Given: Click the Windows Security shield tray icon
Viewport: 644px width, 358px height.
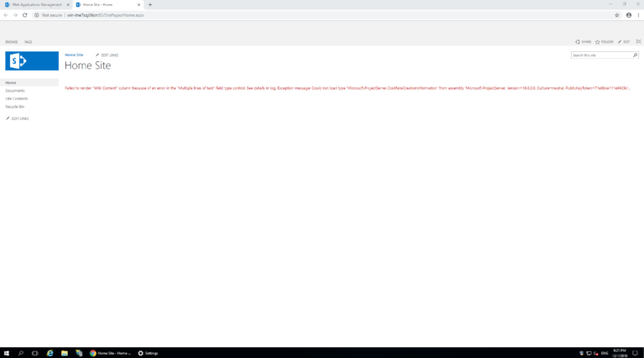Looking at the screenshot, I should (581, 353).
